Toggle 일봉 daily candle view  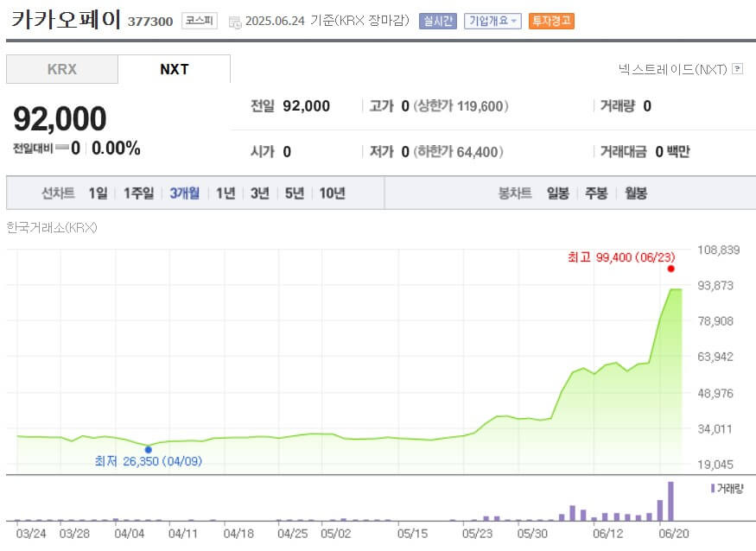[x=556, y=193]
